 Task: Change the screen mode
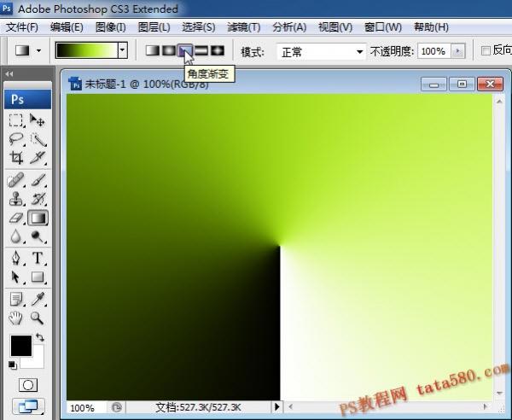(28, 406)
